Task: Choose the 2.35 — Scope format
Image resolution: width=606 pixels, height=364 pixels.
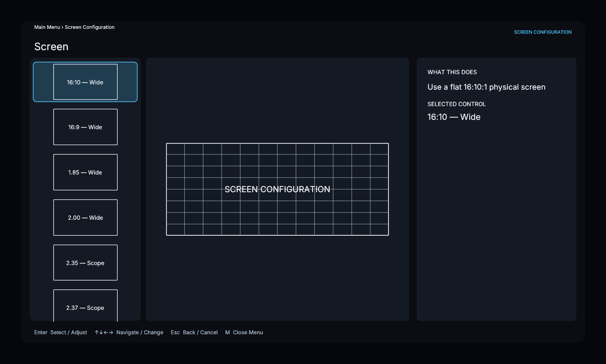Action: [x=85, y=263]
